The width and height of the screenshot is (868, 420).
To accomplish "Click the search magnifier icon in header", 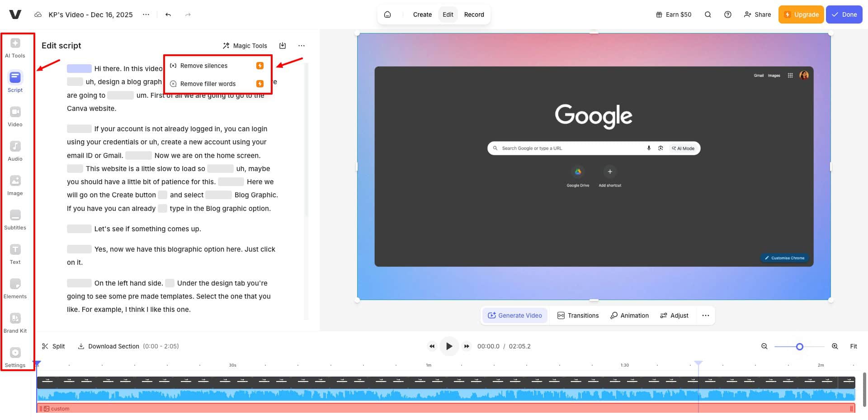I will click(708, 14).
